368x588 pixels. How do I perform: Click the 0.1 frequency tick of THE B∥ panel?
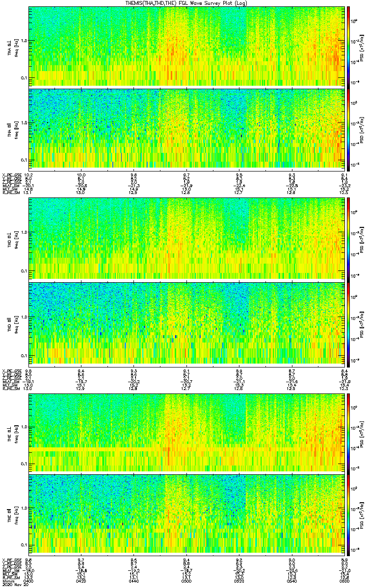point(24,545)
